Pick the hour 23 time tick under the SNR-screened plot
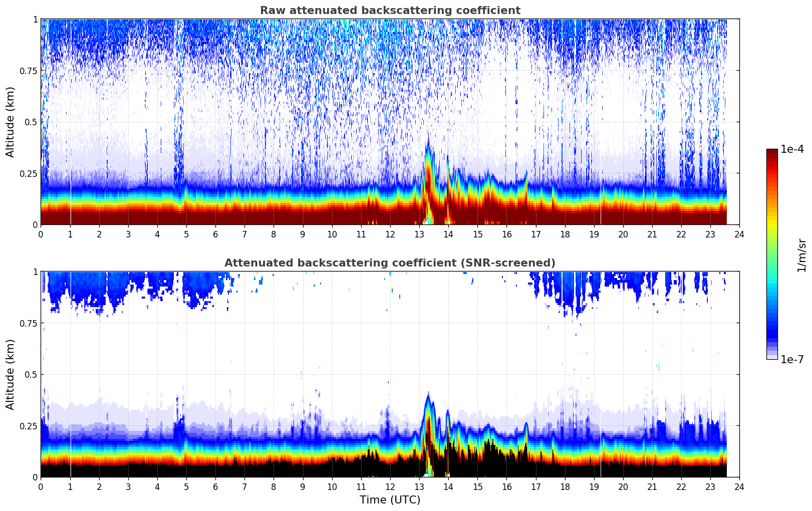This screenshot has height=511, width=812. (x=710, y=486)
